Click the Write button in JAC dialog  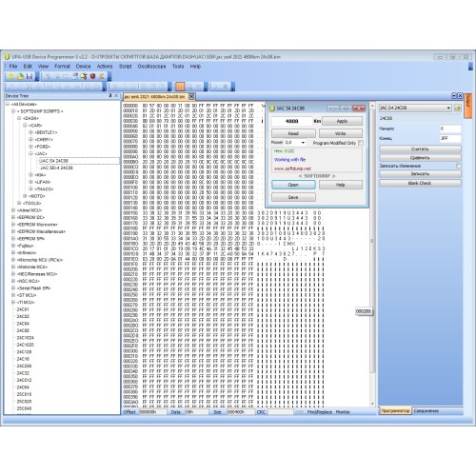[341, 133]
